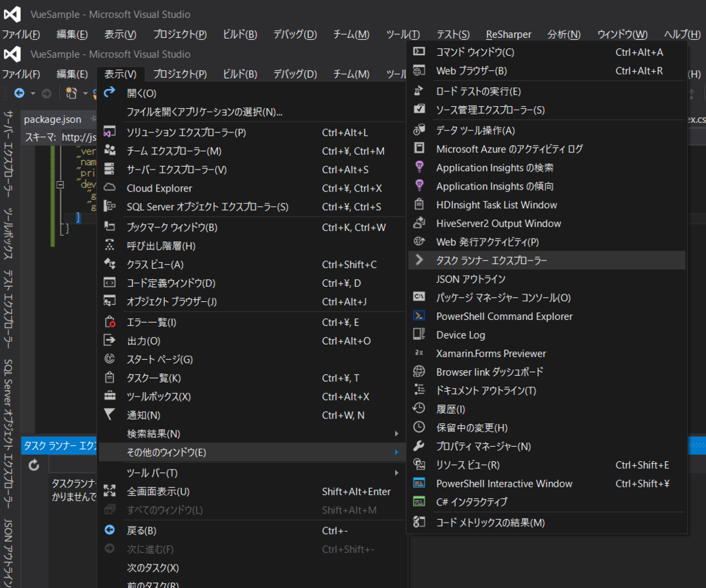This screenshot has width=706, height=588.
Task: Select HDInsight Task List Window entry
Action: (x=547, y=205)
